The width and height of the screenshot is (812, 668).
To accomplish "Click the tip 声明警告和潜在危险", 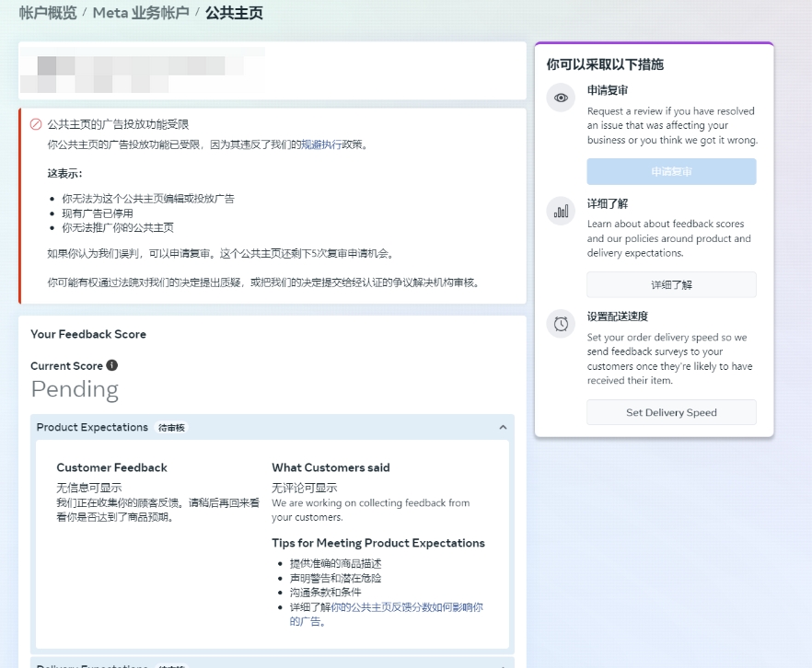I will [x=335, y=578].
